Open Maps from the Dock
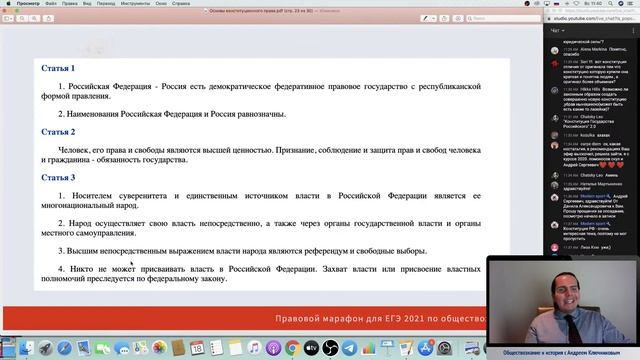 pyautogui.click(x=141, y=348)
